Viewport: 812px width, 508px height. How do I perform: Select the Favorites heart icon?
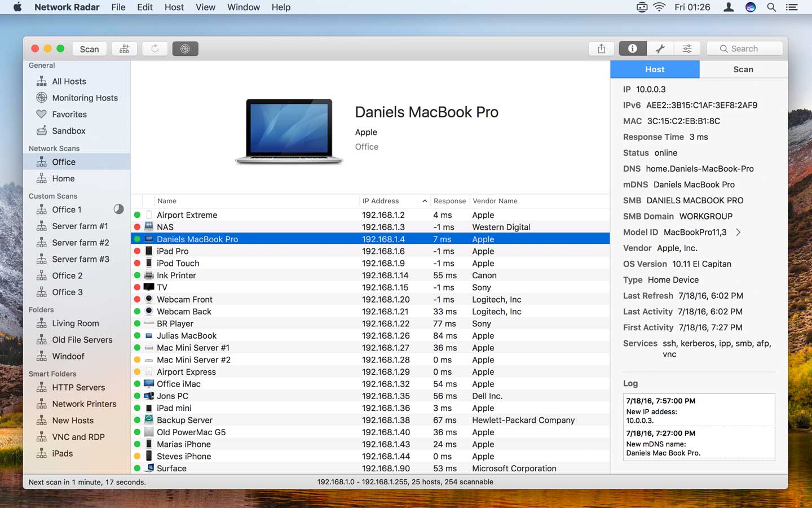click(42, 114)
